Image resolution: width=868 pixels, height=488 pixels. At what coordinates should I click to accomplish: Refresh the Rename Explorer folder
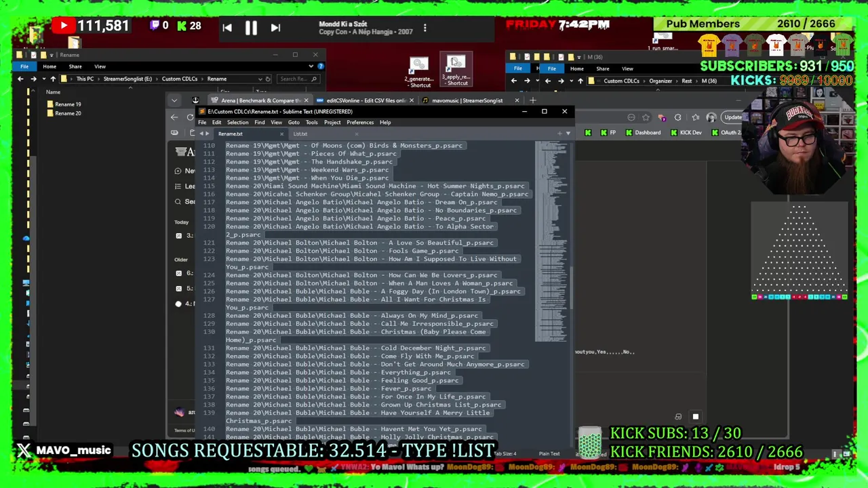tap(268, 79)
